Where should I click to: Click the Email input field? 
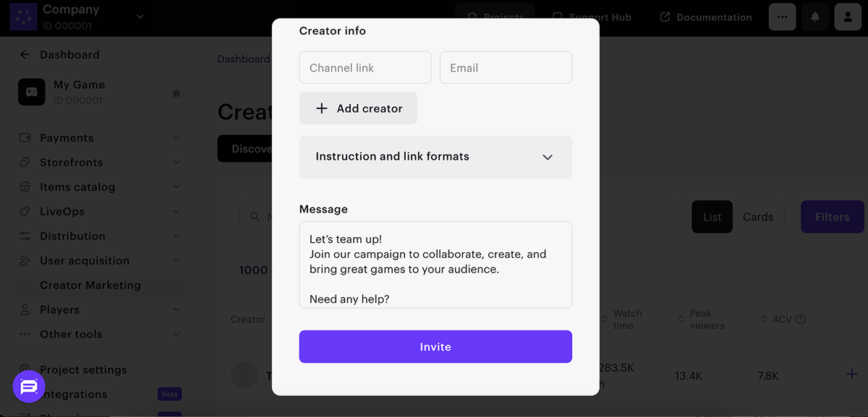[506, 68]
